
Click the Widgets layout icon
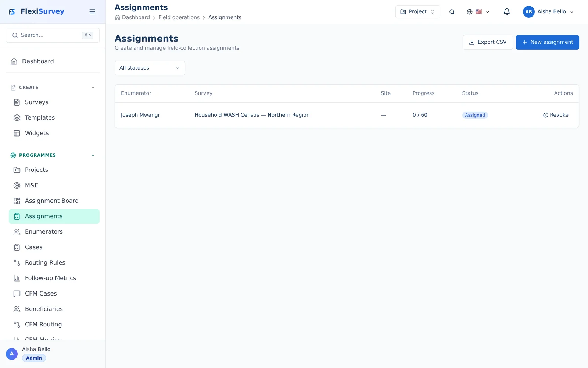tap(17, 133)
